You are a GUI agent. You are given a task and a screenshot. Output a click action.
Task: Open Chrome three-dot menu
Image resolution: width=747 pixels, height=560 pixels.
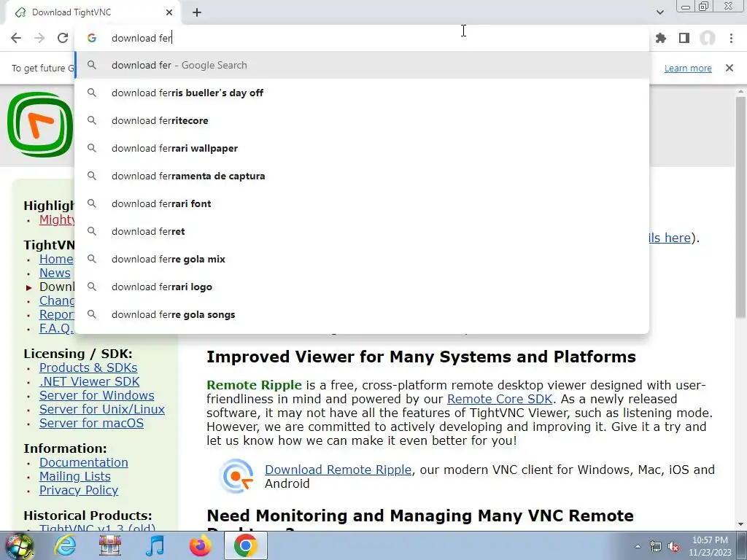[731, 38]
